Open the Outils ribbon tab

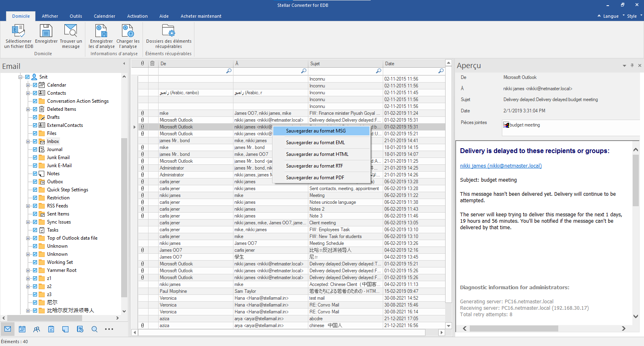click(76, 16)
